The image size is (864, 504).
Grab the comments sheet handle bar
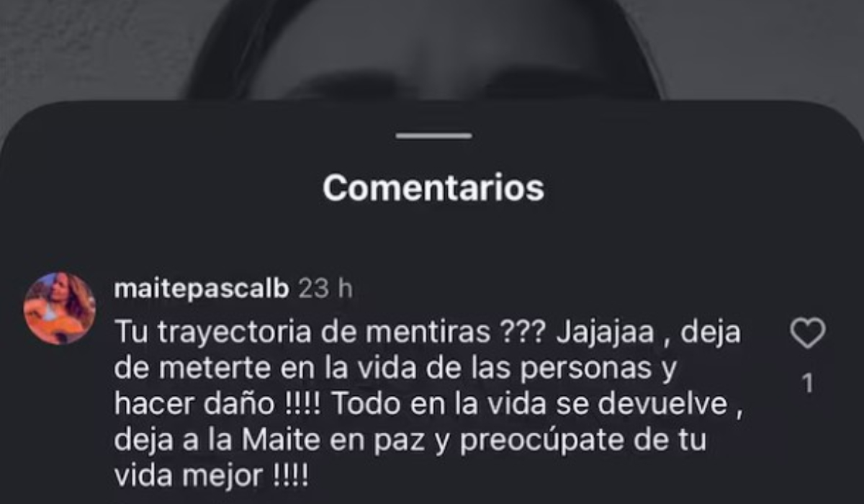click(434, 135)
